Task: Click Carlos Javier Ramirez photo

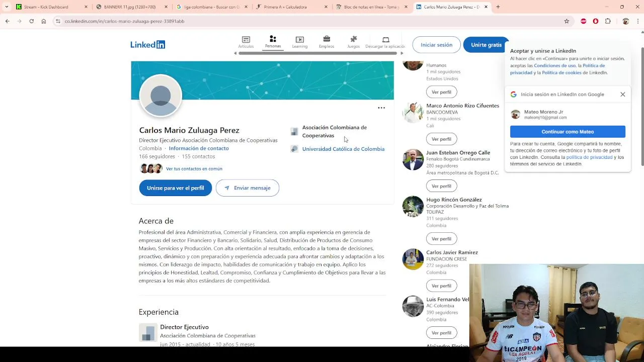Action: (x=413, y=259)
